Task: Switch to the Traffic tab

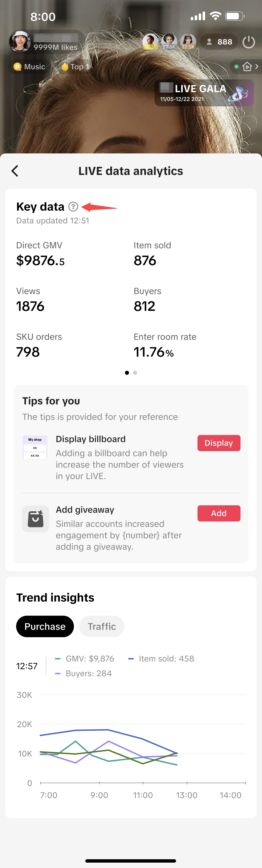Action: [x=102, y=626]
